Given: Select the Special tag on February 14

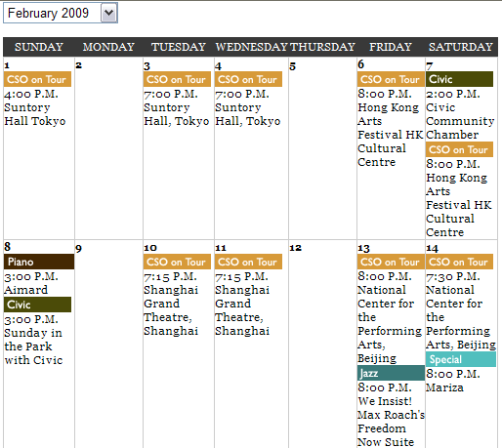Looking at the screenshot, I should (461, 359).
